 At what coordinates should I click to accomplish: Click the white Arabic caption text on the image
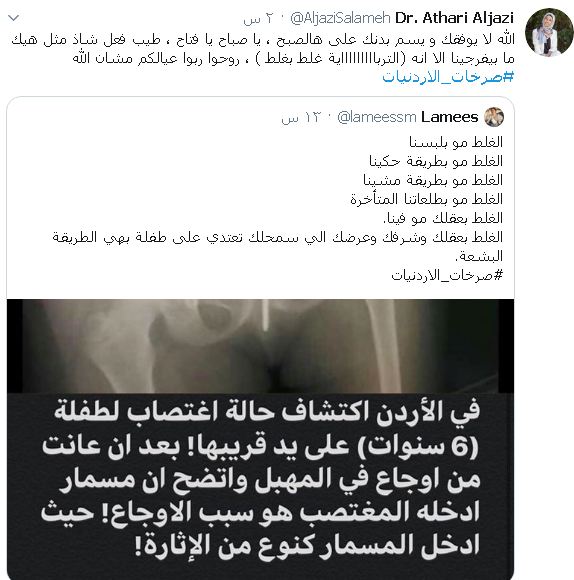pos(260,478)
